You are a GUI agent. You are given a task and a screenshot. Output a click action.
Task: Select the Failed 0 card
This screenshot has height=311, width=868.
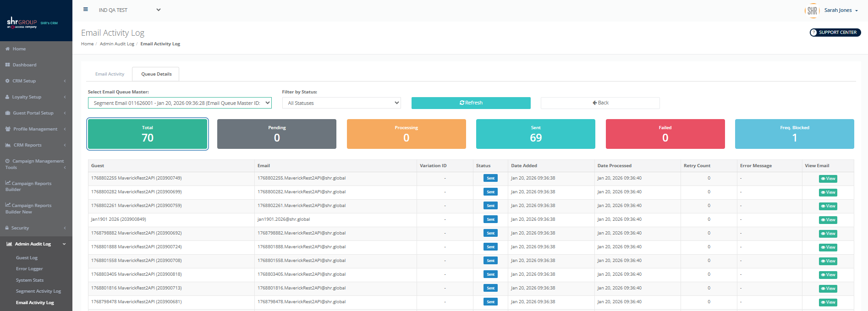[665, 134]
